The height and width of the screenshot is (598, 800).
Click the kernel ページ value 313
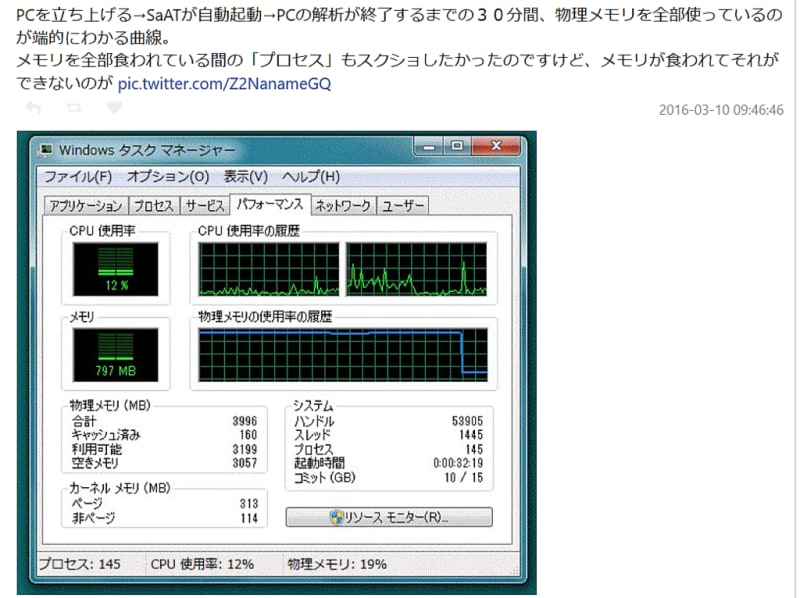(249, 504)
